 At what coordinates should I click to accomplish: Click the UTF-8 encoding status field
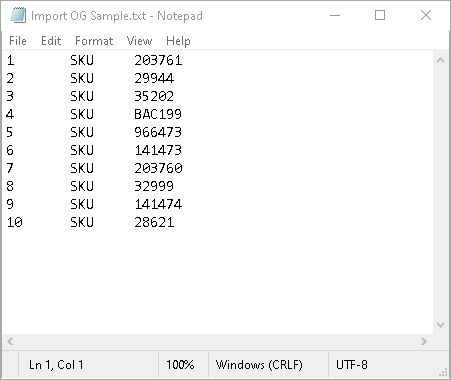[352, 364]
